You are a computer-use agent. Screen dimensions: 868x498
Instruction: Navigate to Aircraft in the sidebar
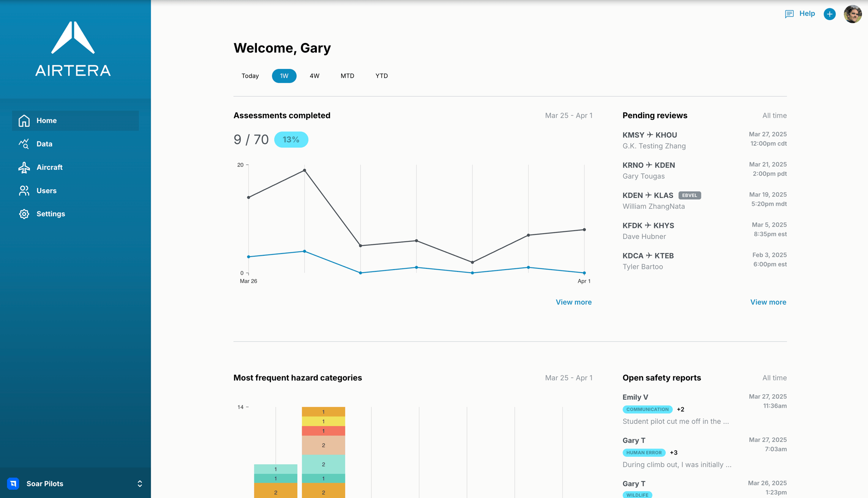coord(76,167)
